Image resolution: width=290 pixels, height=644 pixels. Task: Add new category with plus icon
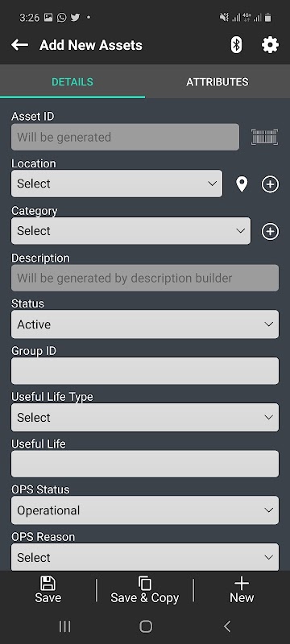tap(270, 231)
